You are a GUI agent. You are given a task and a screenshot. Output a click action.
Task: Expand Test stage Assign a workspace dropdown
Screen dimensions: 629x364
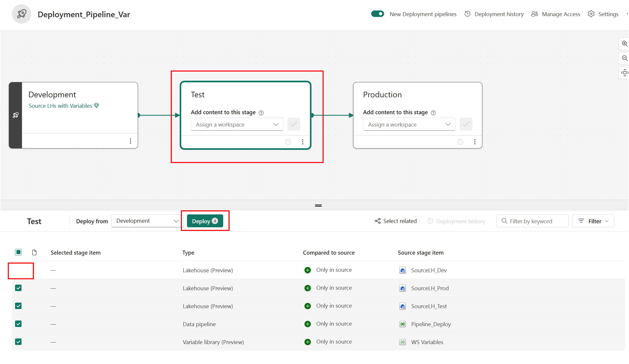[237, 124]
